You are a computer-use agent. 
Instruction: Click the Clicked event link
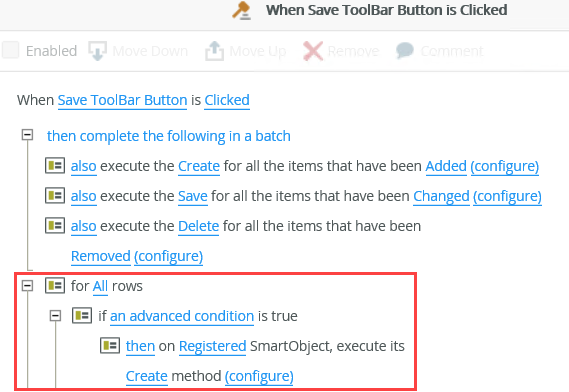[x=227, y=100]
